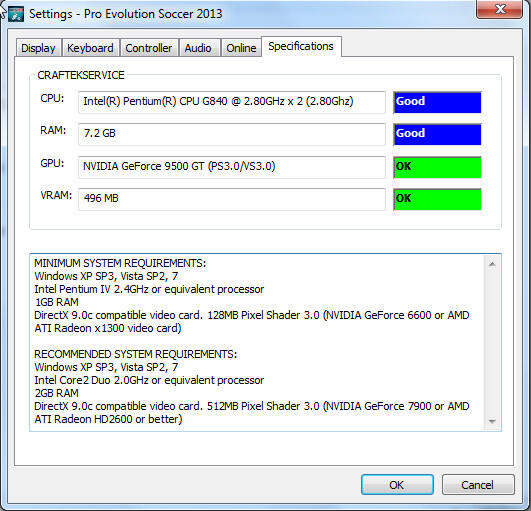531x511 pixels.
Task: Click the GPU field NVIDIA GeForce 9500 GT
Action: [x=232, y=167]
